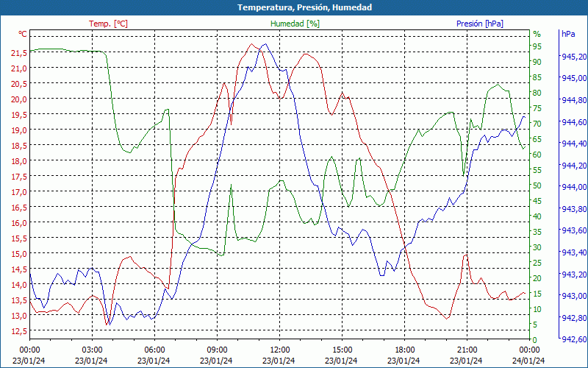Select the blue "Presión [hPa]" legend label
588x368 pixels.
480,24
